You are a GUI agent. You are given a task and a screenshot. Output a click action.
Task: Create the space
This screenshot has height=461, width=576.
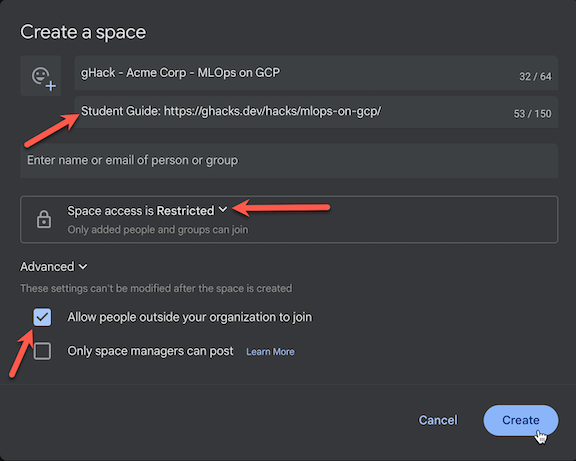521,420
